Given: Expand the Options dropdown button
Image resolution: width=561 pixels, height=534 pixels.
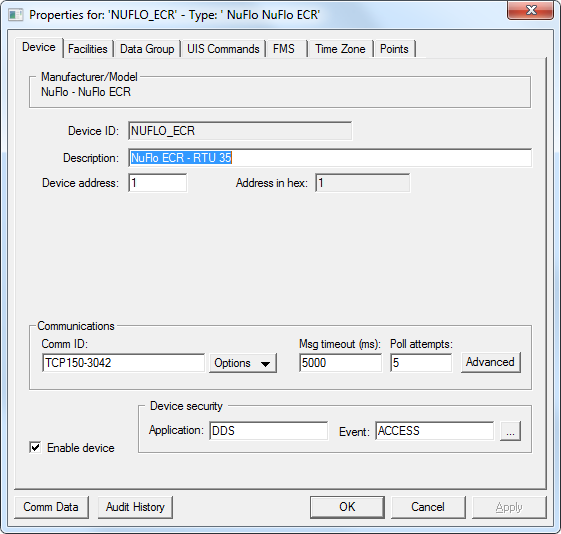Looking at the screenshot, I should 243,363.
